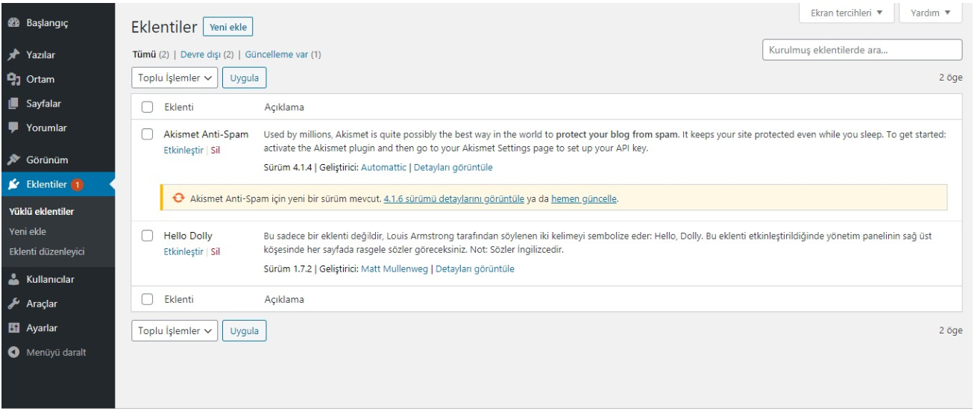
Task: Expand the Ekran tercihleri panel
Action: (x=846, y=13)
